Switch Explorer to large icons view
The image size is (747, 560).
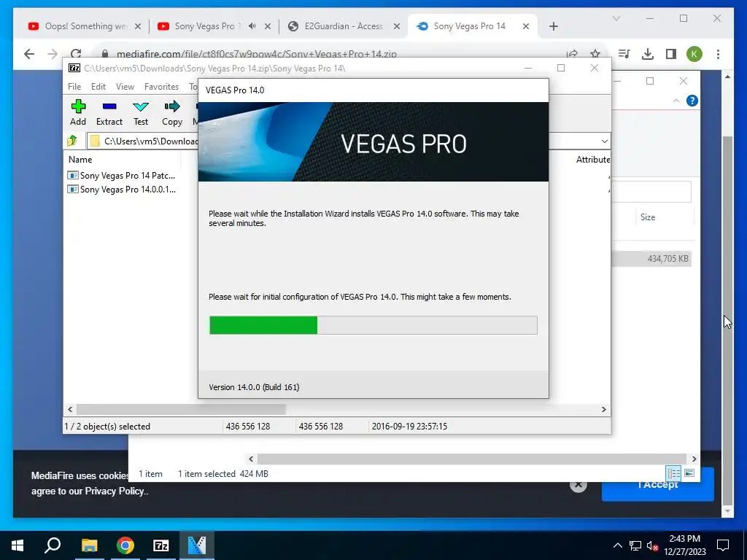(689, 473)
